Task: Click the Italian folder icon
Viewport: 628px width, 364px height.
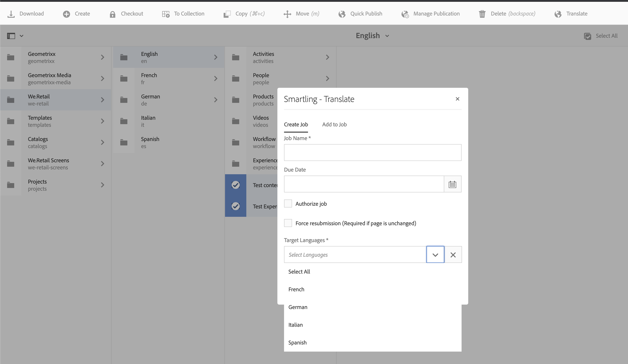Action: coord(124,121)
